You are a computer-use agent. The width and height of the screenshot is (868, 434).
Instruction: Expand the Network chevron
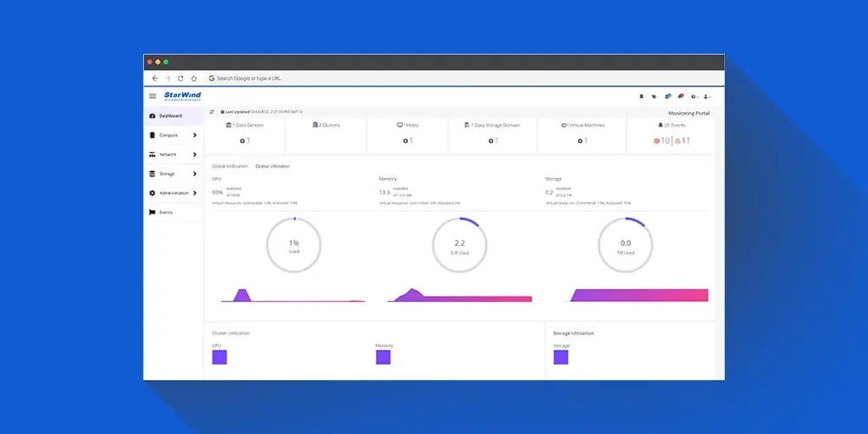(x=194, y=155)
